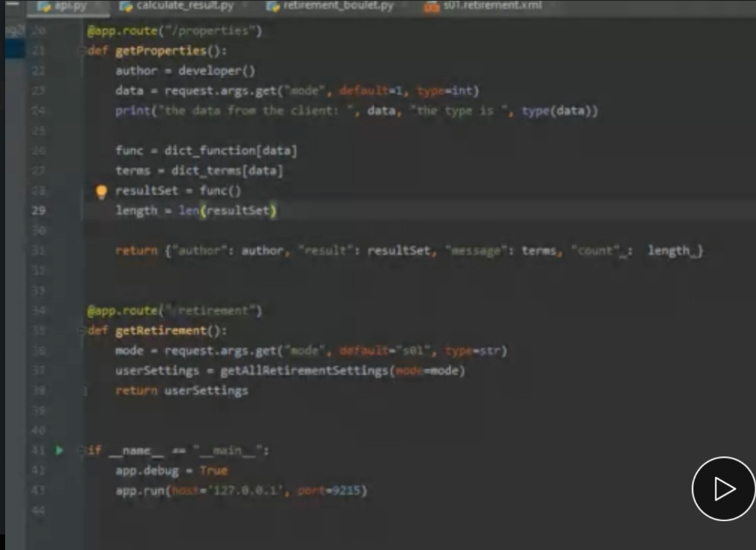
Task: Click default="s01" argument
Action: click(385, 351)
